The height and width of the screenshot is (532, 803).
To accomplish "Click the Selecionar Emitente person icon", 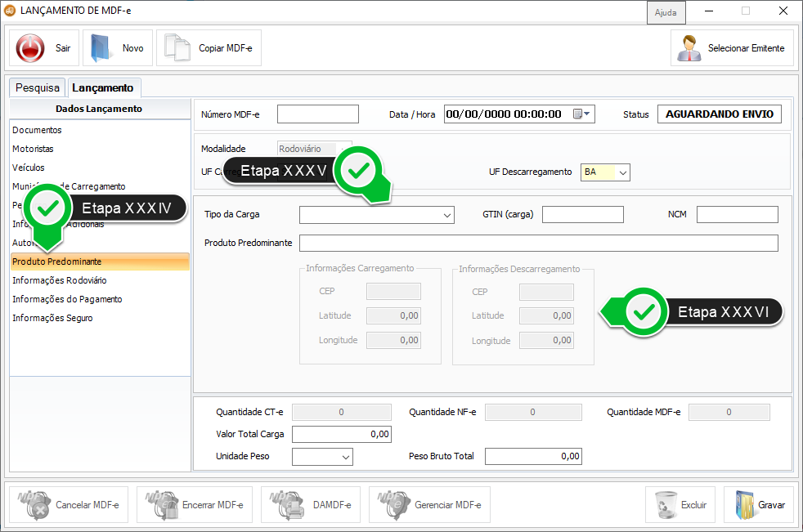I will tap(689, 48).
